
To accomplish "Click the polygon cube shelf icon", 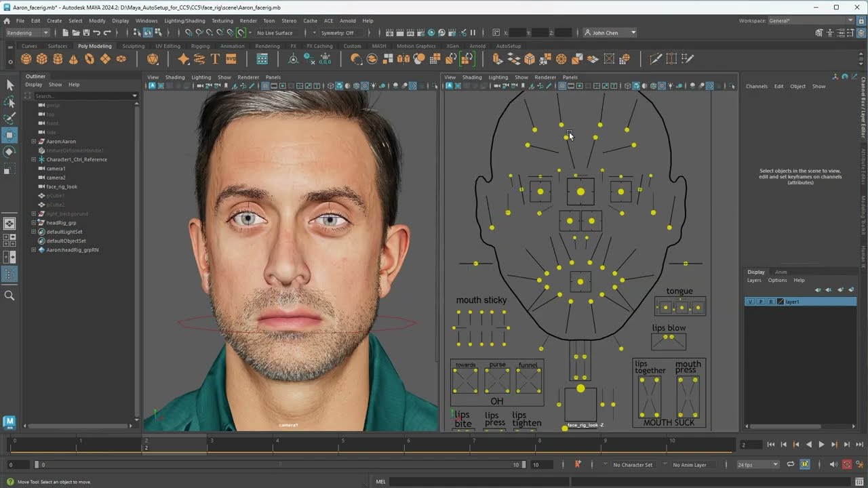I will pos(42,59).
